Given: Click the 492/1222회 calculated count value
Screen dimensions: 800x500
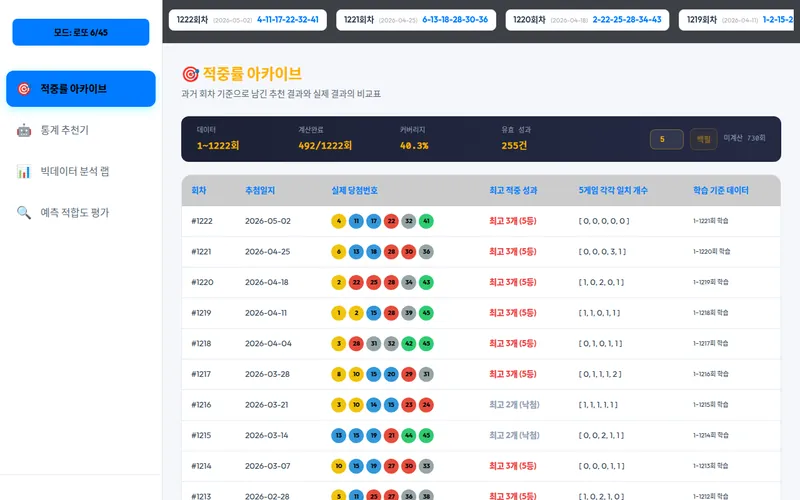Looking at the screenshot, I should click(325, 145).
